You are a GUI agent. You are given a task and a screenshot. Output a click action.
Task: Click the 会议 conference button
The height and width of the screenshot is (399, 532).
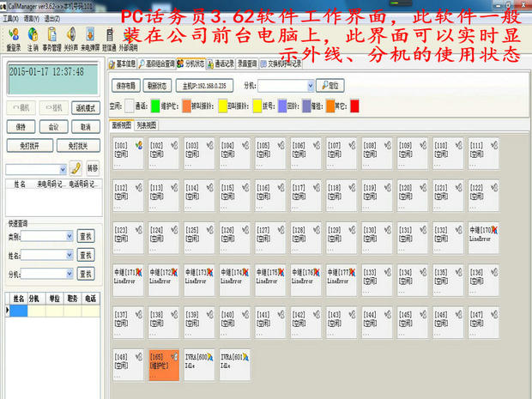tap(53, 127)
